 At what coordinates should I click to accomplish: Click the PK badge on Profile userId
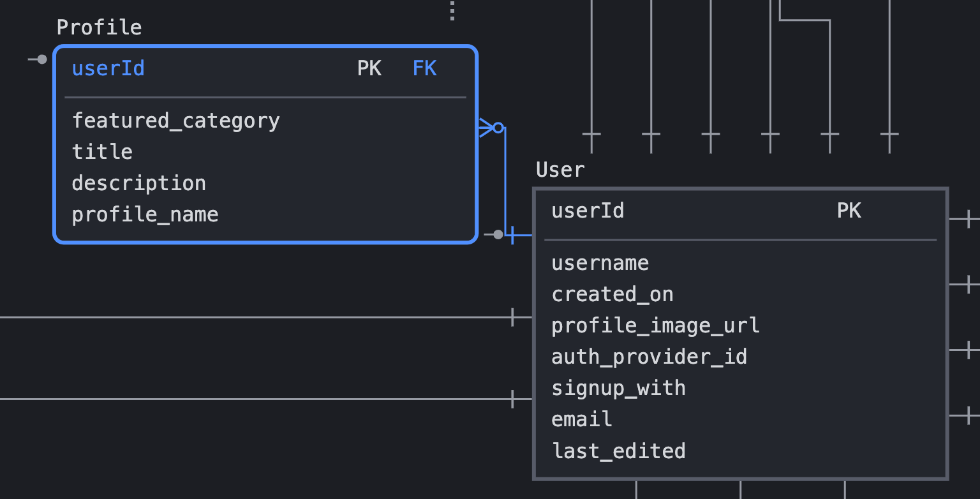(369, 68)
